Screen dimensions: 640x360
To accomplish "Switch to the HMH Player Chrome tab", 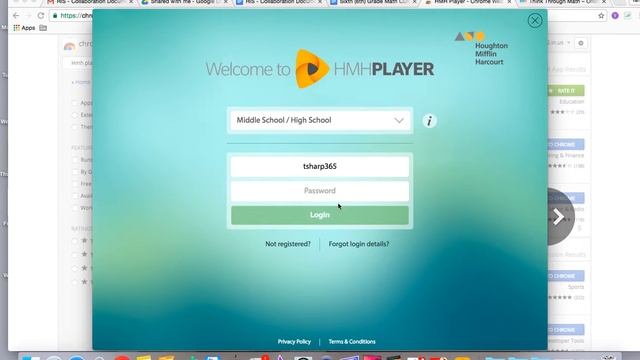I will [469, 2].
